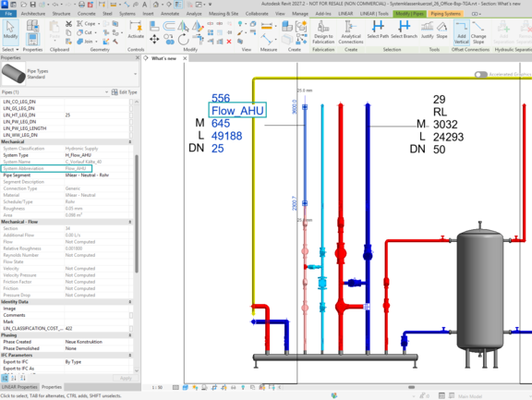Click the horizontal scrollbar thumb under the view

[412, 387]
